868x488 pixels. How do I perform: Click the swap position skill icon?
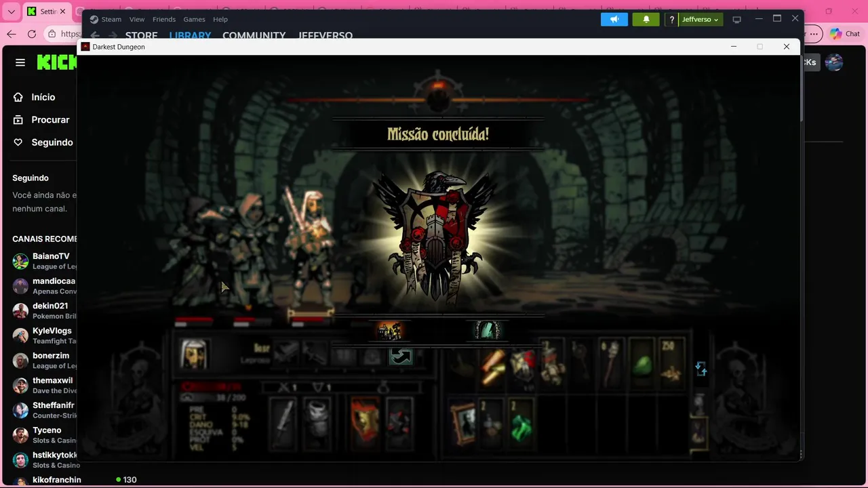coord(401,356)
